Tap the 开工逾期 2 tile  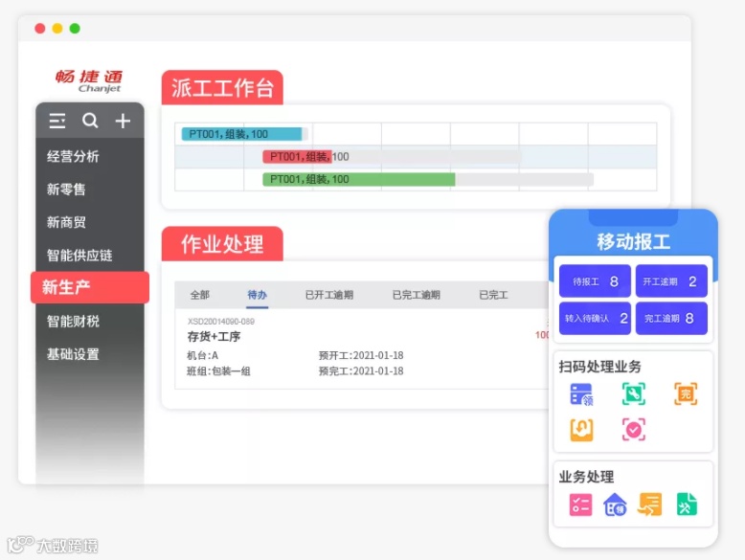click(671, 281)
